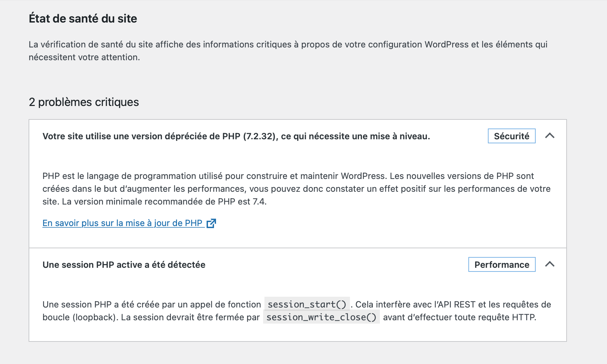This screenshot has height=364, width=607.
Task: Collapse the deprecated PHP version issue chevron
Action: pos(549,136)
